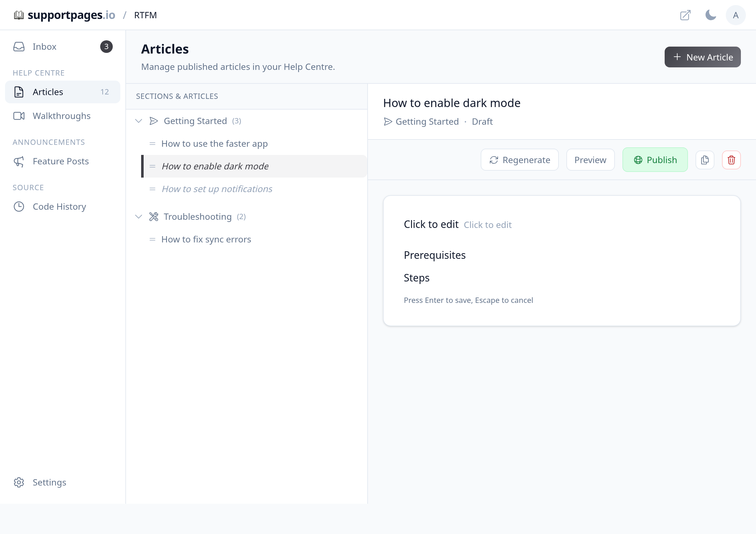This screenshot has width=756, height=534.
Task: Click the duplicate article copy icon
Action: point(705,160)
